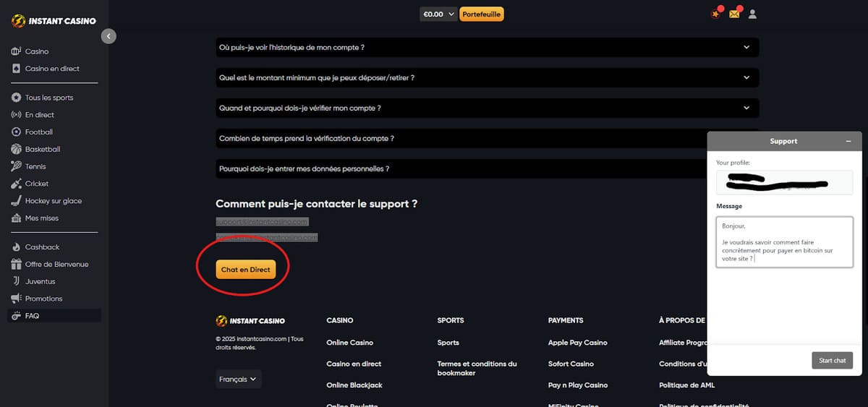This screenshot has width=868, height=407.
Task: Click the Chat en Direct button
Action: 245,270
